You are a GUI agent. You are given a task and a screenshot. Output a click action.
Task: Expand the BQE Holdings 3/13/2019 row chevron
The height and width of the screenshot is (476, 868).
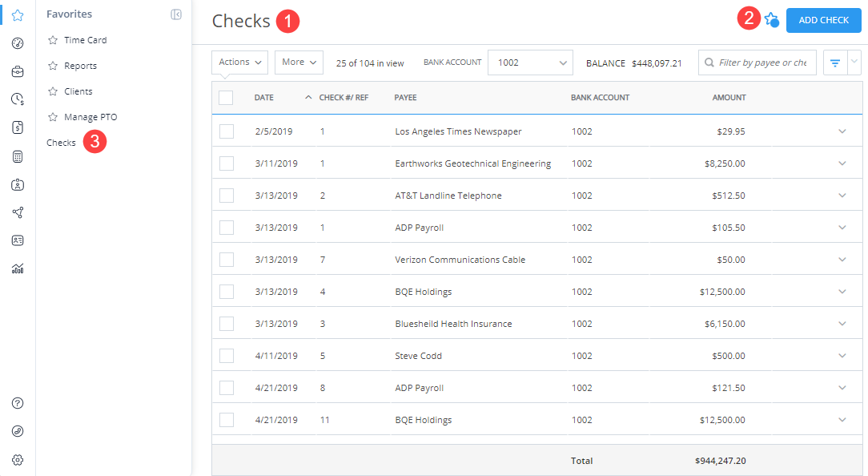[842, 292]
